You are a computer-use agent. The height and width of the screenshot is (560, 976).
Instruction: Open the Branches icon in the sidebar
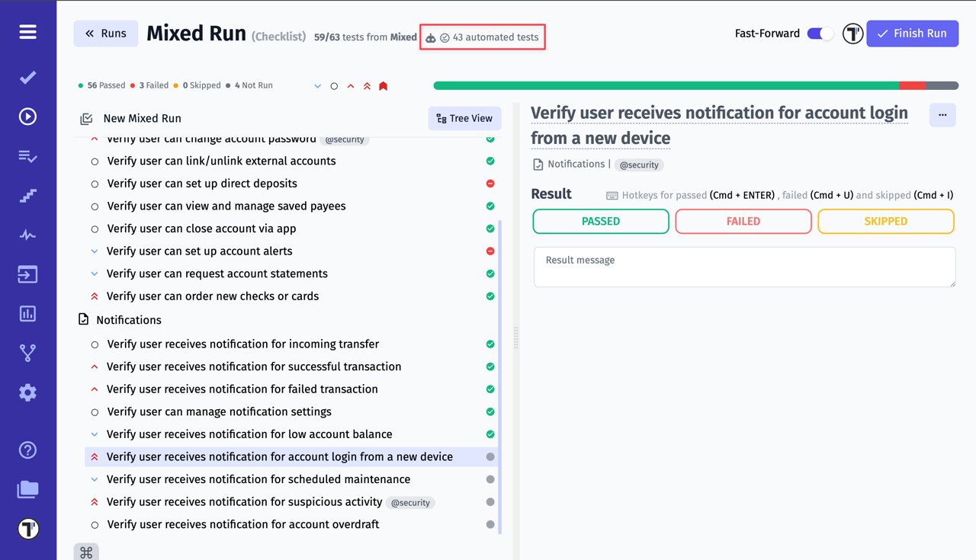point(27,352)
